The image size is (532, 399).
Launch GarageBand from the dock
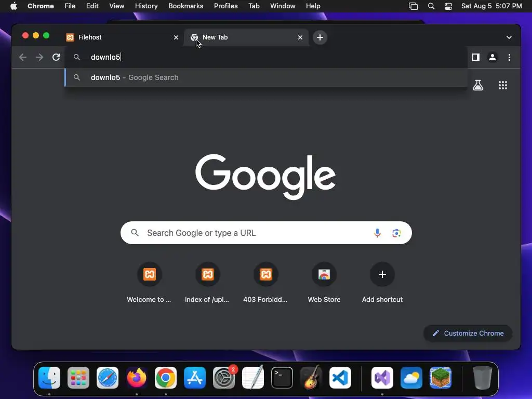click(311, 378)
